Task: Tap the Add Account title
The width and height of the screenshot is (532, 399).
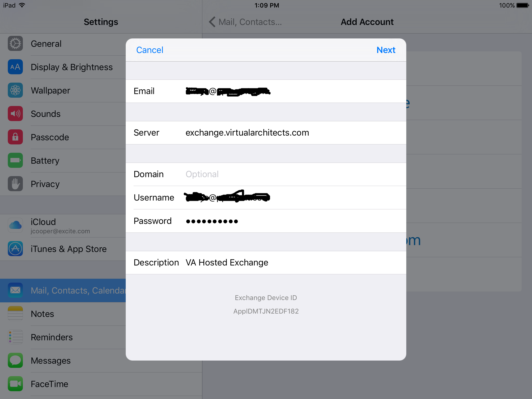Action: 367,22
